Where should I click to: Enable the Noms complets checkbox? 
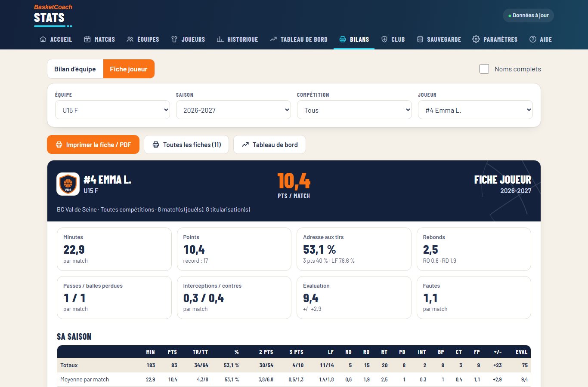tap(484, 69)
